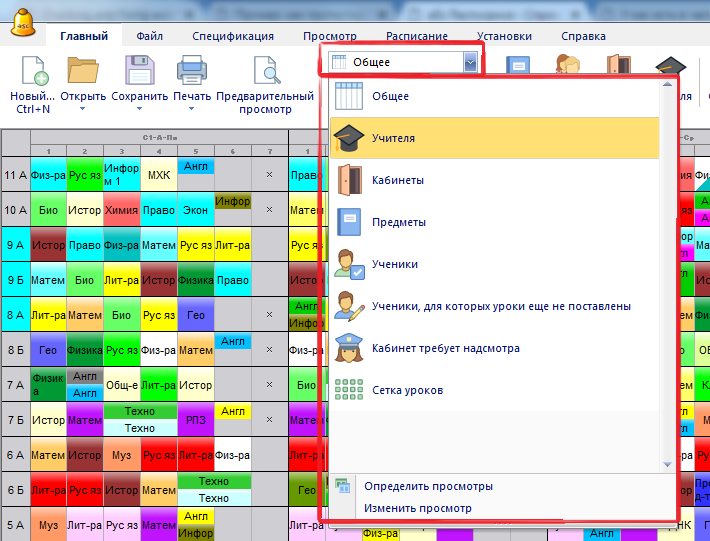The image size is (710, 541).
Task: Expand the Печать dropdown arrow
Action: pos(192,109)
